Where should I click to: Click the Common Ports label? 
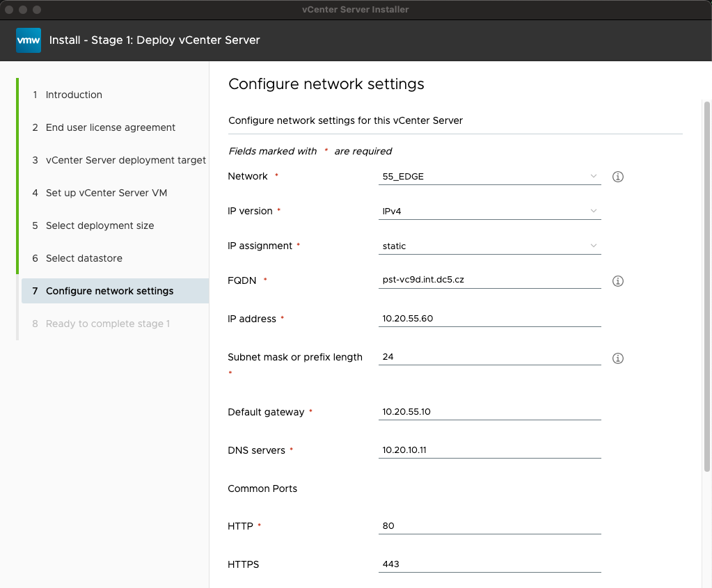[x=262, y=488]
